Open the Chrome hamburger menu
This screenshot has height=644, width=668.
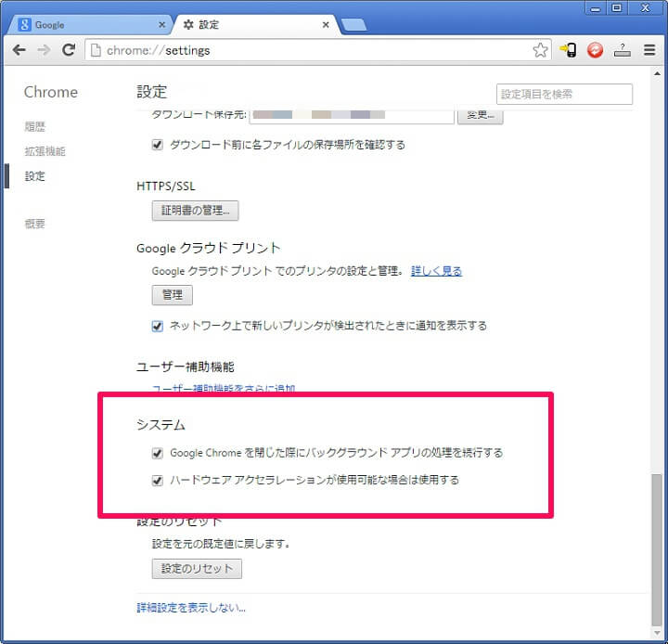coord(649,50)
